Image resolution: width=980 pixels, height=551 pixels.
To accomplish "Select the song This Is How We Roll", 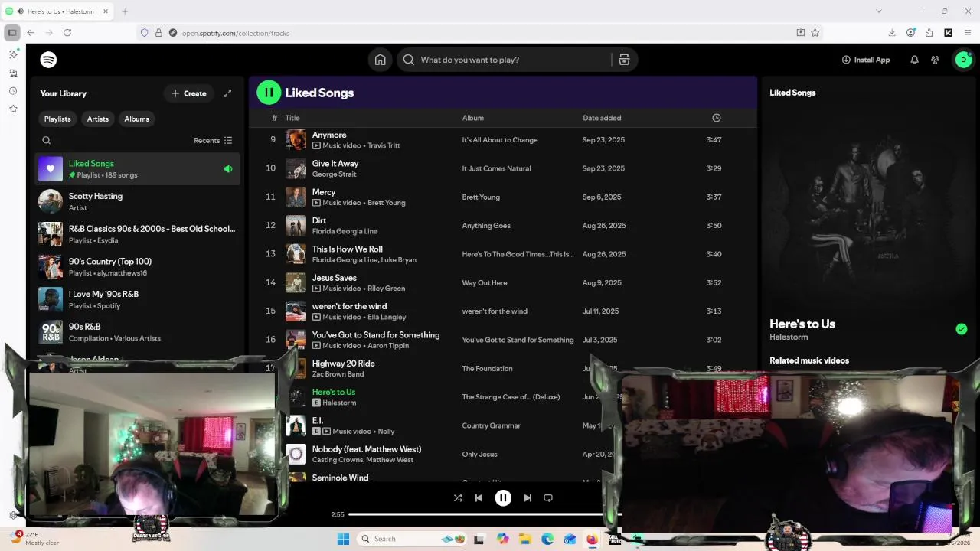I will click(x=348, y=249).
